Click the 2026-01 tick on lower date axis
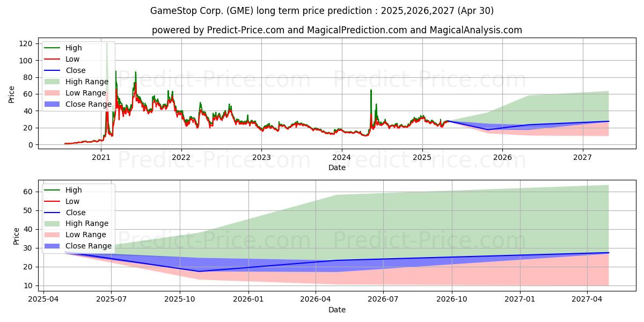 coord(248,299)
